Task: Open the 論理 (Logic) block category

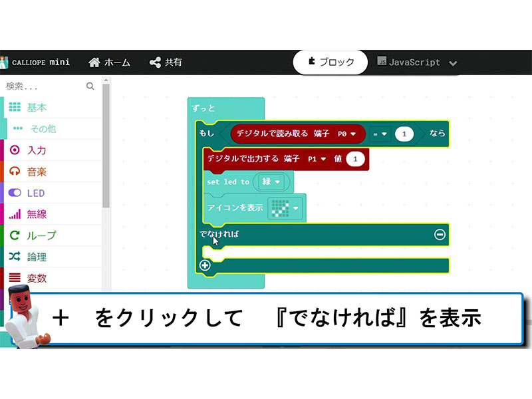Action: point(37,257)
